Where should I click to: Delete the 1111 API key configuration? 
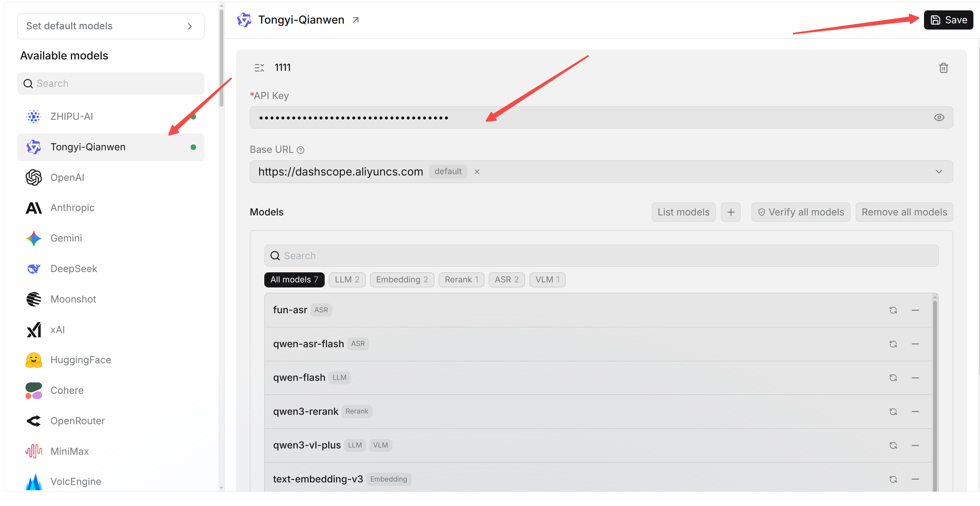click(x=944, y=68)
